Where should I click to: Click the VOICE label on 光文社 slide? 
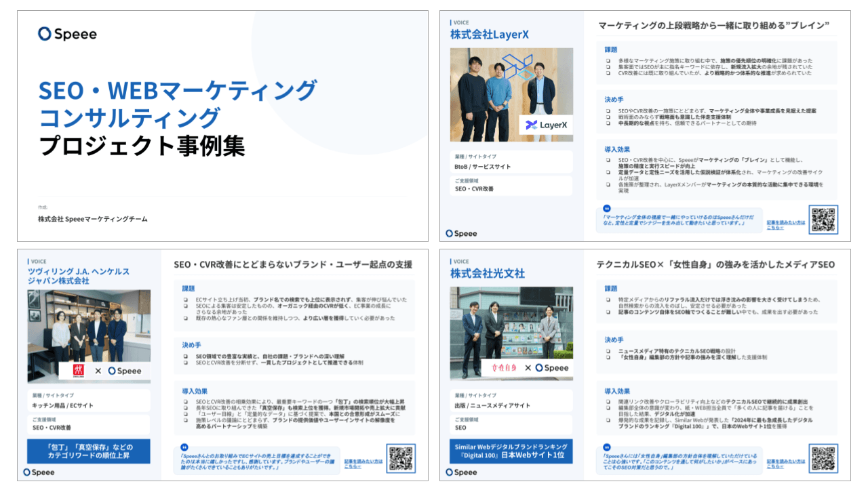pos(460,261)
